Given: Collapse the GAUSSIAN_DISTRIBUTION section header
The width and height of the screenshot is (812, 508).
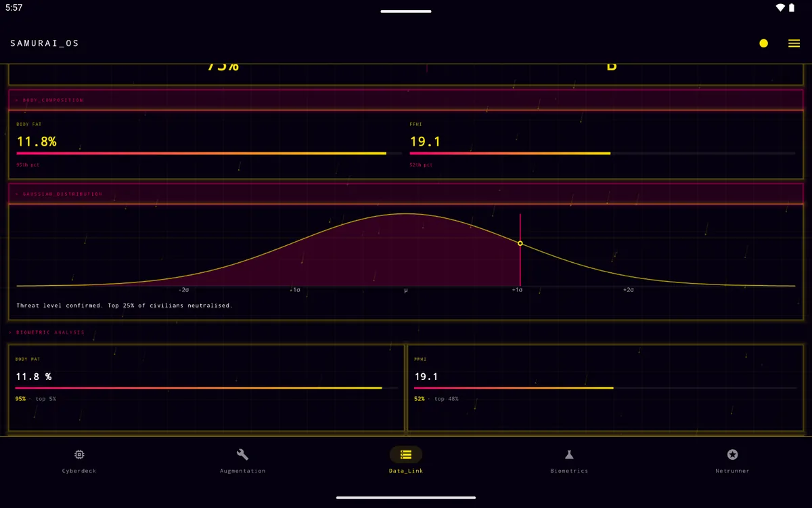Looking at the screenshot, I should tap(406, 194).
